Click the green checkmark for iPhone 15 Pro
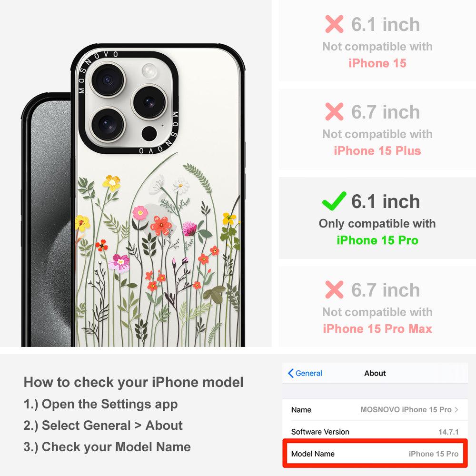Viewport: 476px width, 476px height. pos(334,201)
